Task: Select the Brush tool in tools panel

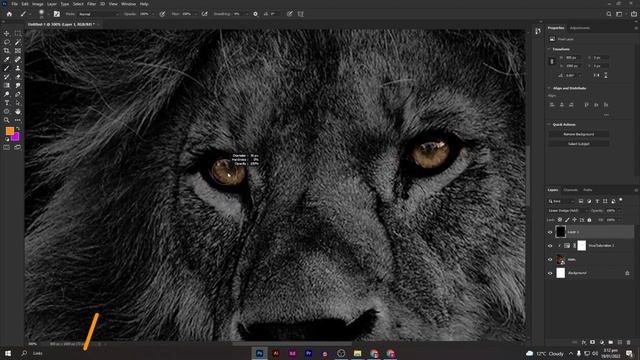Action: [x=7, y=68]
